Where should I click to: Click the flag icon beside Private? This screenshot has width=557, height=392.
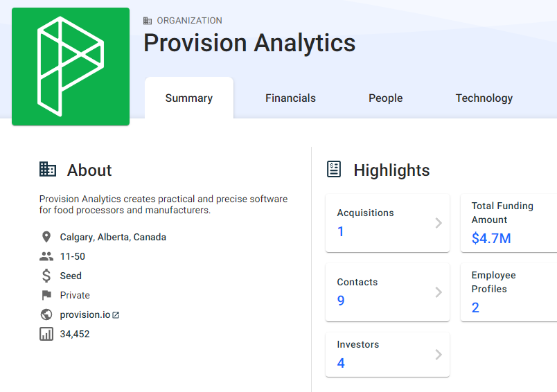[x=46, y=295]
